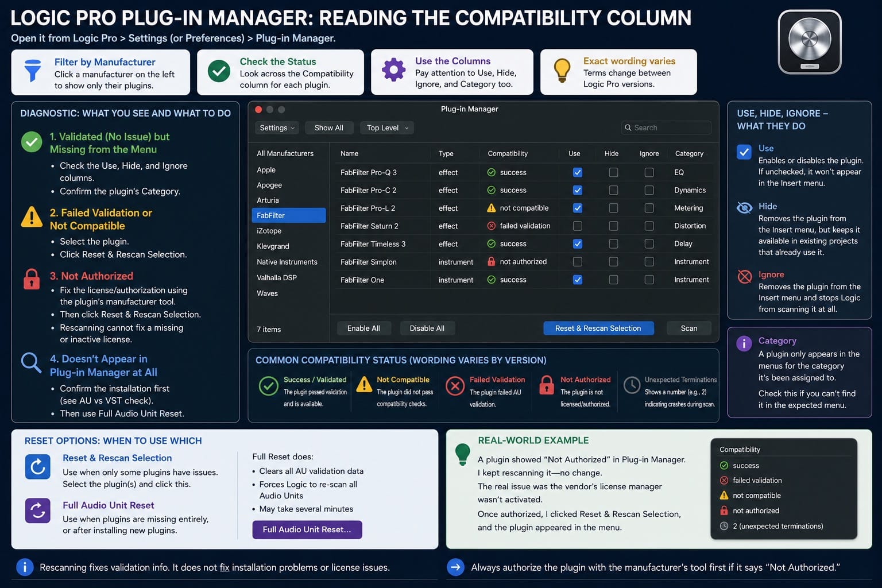
Task: Open the Top Level dropdown
Action: coord(388,128)
